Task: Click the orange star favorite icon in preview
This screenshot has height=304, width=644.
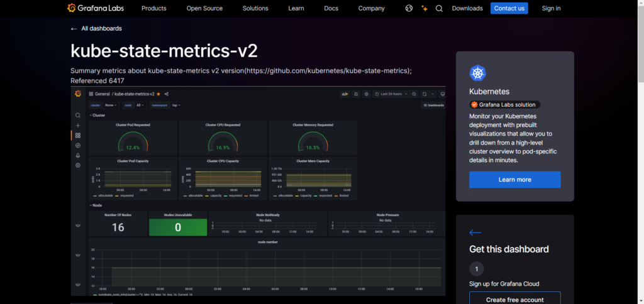Action: (158, 94)
